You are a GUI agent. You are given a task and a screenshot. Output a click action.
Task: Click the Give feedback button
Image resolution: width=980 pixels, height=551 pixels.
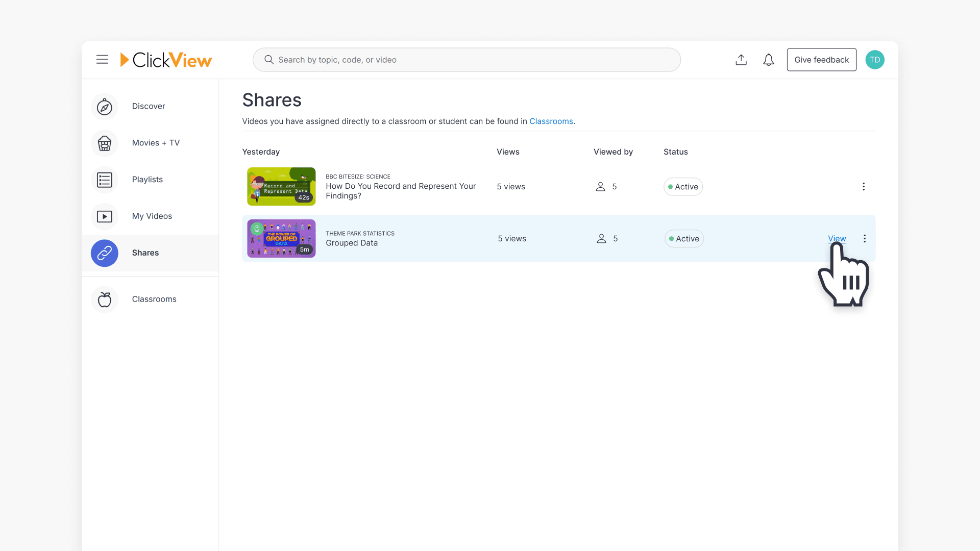(x=821, y=60)
